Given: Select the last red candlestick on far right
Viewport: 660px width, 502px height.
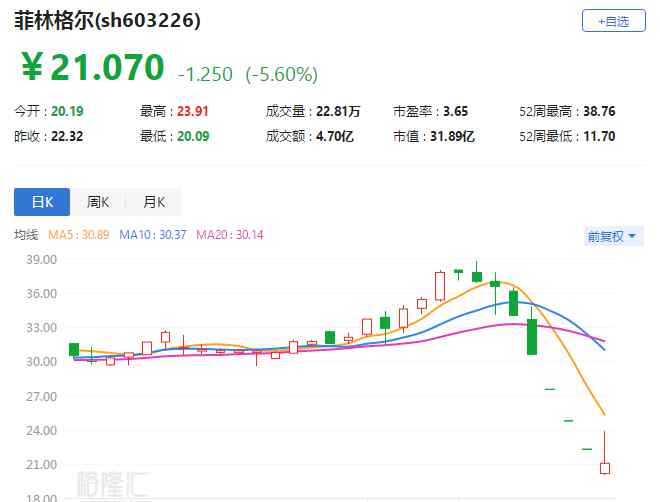Looking at the screenshot, I should 605,467.
